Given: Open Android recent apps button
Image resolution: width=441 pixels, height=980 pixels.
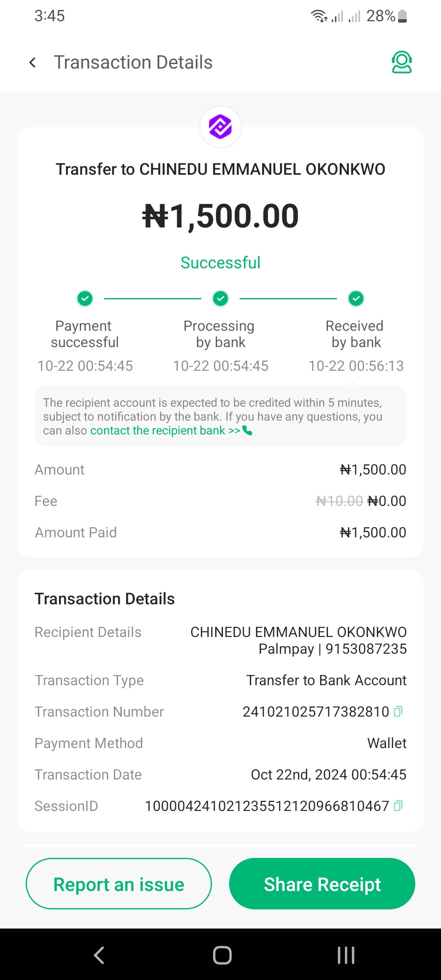Looking at the screenshot, I should [x=346, y=955].
